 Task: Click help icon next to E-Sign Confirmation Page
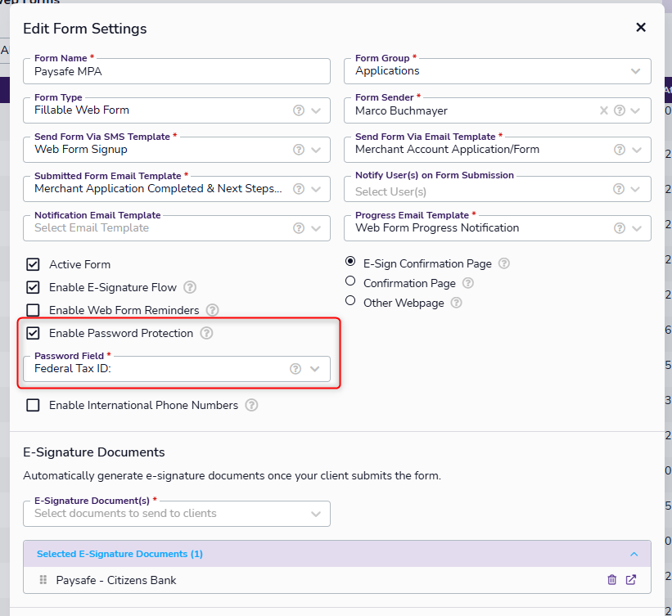[x=504, y=263]
